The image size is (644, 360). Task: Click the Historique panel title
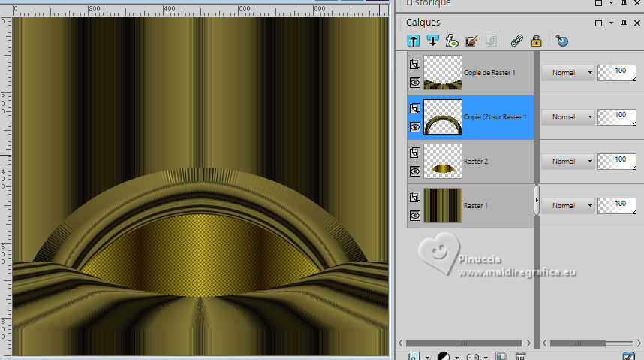pos(429,3)
